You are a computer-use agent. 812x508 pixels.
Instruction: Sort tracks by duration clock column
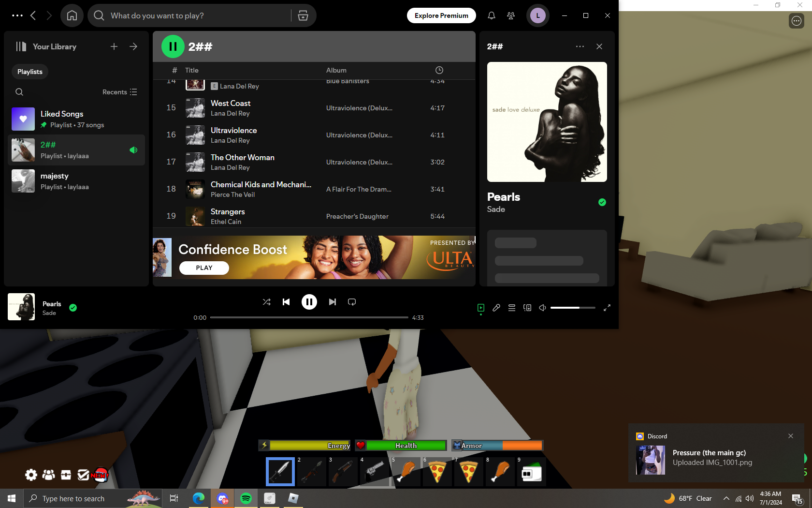click(439, 70)
